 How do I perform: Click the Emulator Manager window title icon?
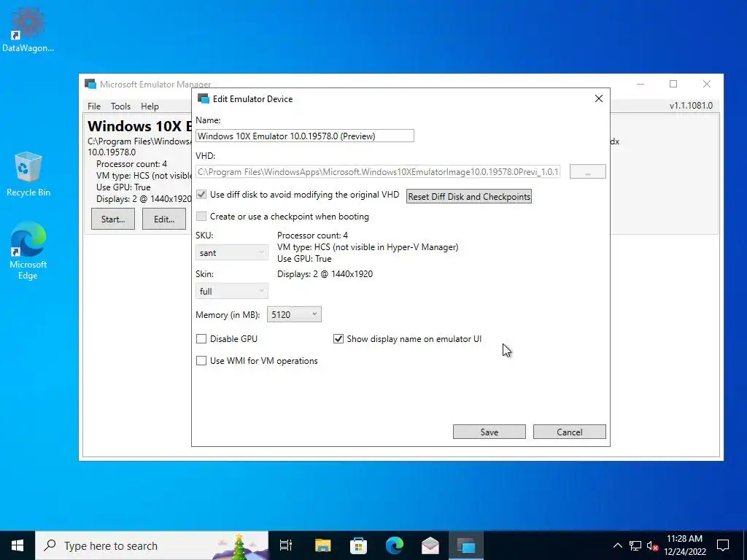tap(90, 84)
